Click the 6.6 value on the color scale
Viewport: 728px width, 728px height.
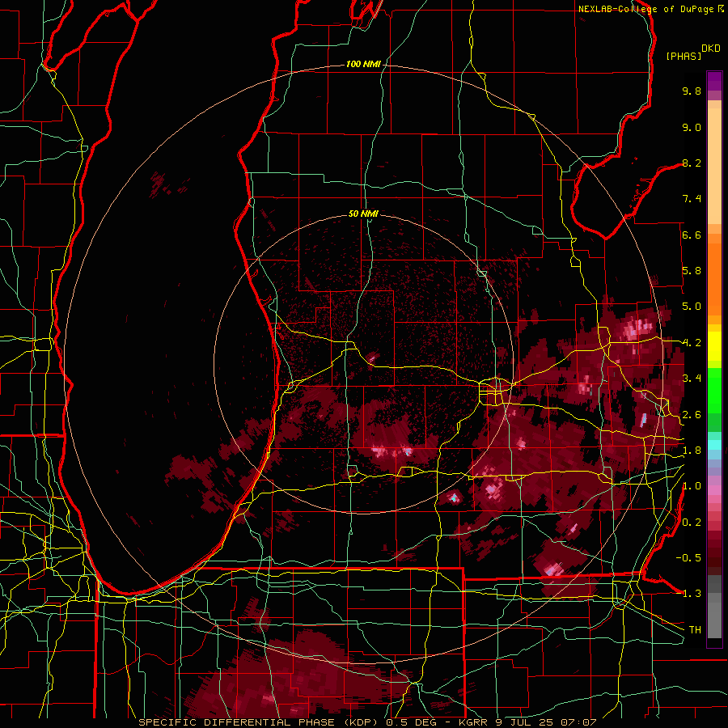(692, 235)
